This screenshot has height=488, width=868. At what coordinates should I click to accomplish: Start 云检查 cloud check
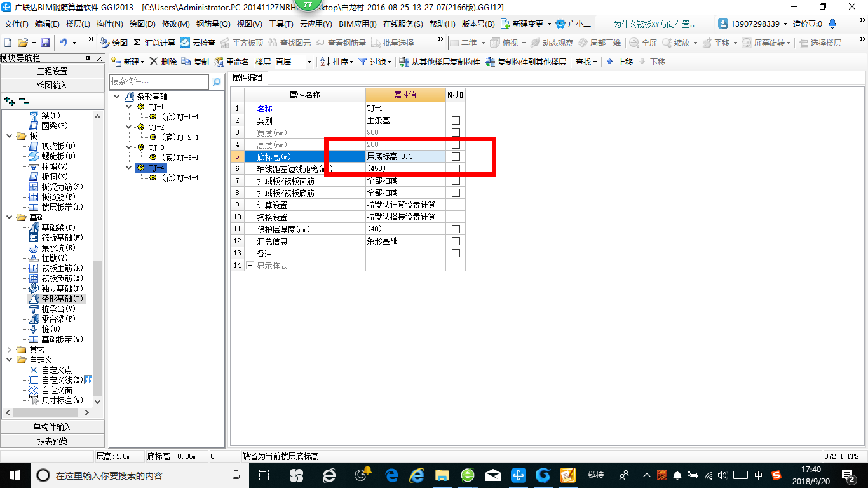tap(198, 43)
